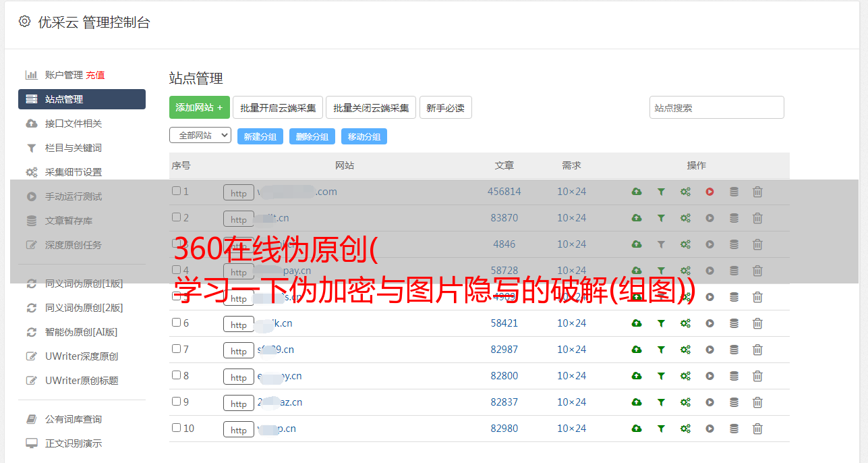Click the cloud upload icon in row 8
The height and width of the screenshot is (463, 868).
click(637, 376)
